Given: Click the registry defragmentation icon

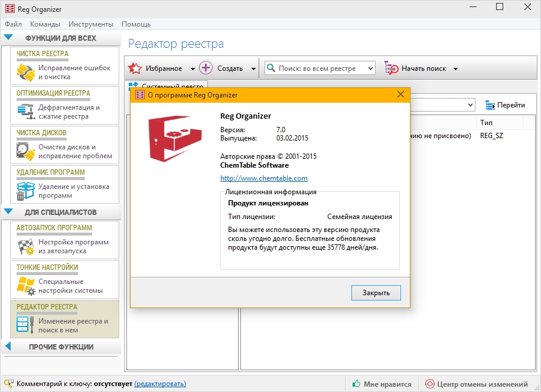Looking at the screenshot, I should click(x=25, y=112).
